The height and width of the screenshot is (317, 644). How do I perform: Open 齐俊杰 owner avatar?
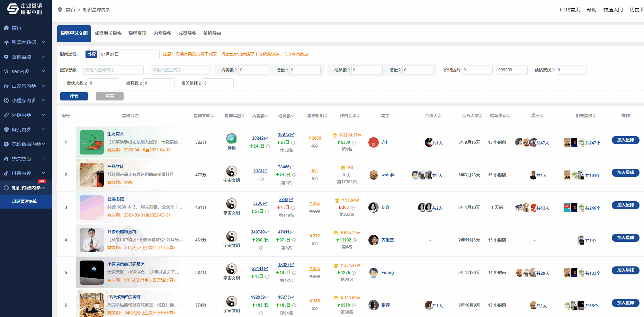pos(374,240)
